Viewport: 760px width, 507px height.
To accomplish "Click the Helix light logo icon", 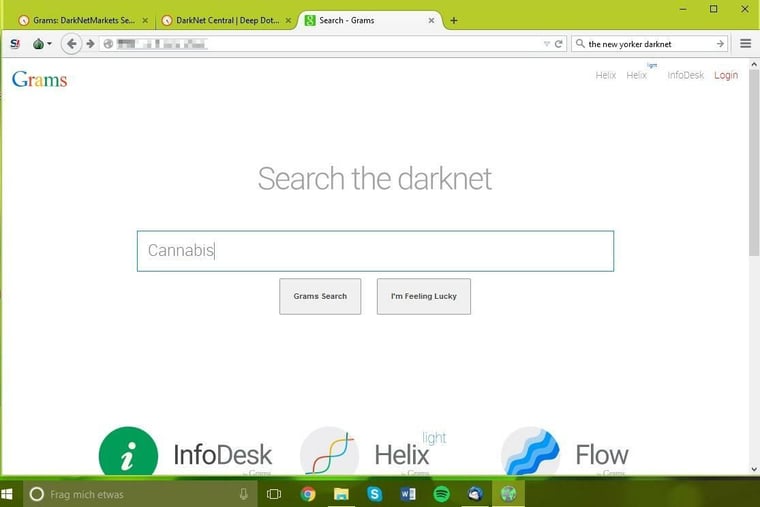I will coord(330,453).
